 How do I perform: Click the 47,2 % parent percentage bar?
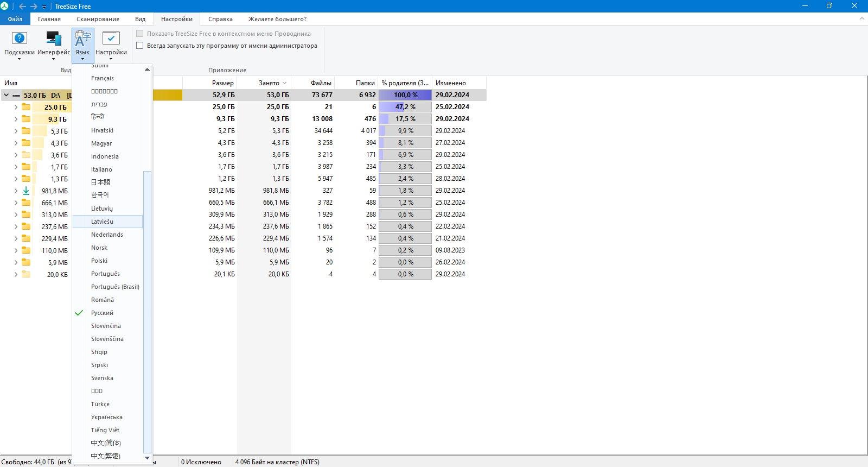[x=405, y=107]
